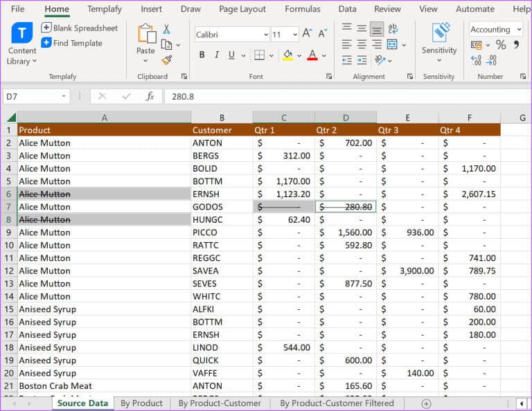The image size is (532, 411).
Task: Click the Percent Style icon
Action: (500, 45)
